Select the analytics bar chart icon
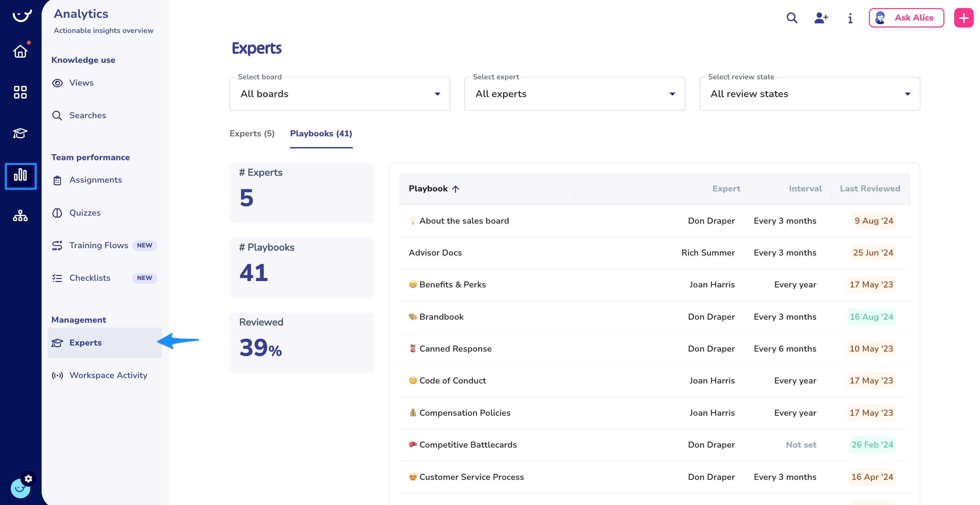The width and height of the screenshot is (980, 505). tap(20, 175)
